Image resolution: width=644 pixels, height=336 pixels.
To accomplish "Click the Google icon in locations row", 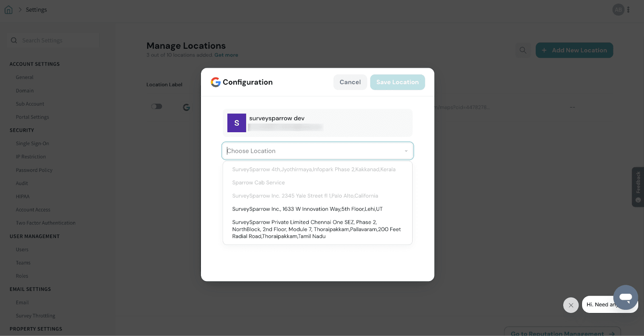I will (186, 107).
